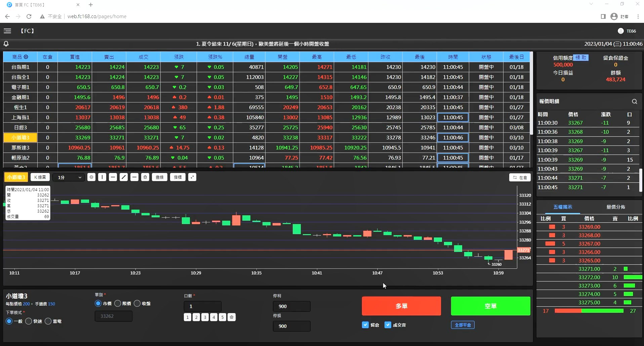Click the insecure site warning icon
644x346 pixels.
point(42,16)
